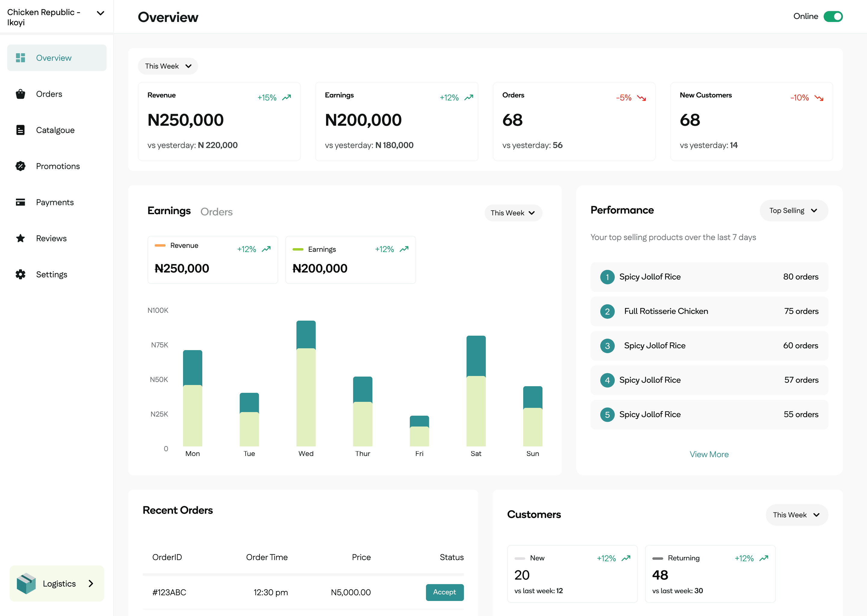Click the Reviews star icon
Image resolution: width=867 pixels, height=616 pixels.
tap(20, 238)
